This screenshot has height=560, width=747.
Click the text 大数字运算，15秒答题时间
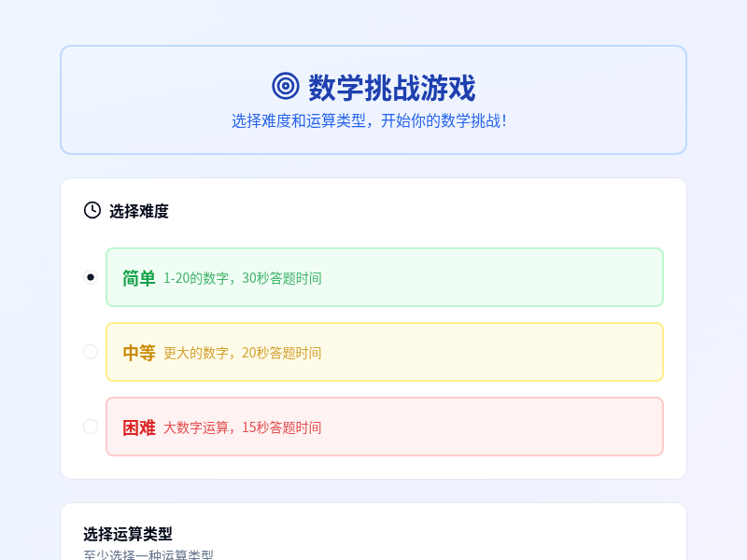[243, 427]
